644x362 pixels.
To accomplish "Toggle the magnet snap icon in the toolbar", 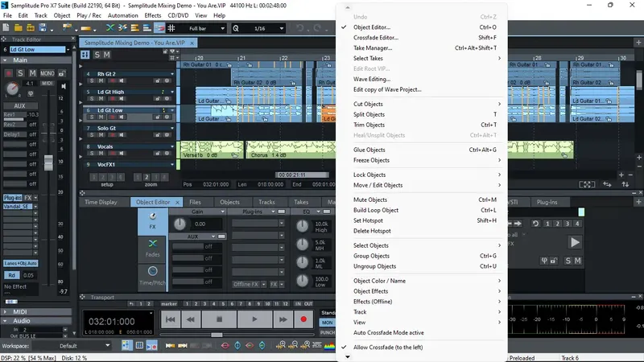I will [x=159, y=28].
